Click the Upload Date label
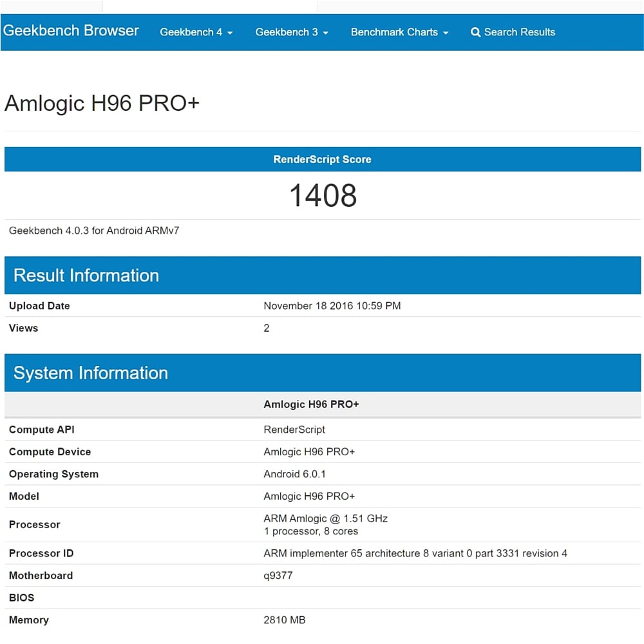This screenshot has height=644, width=644. tap(39, 306)
